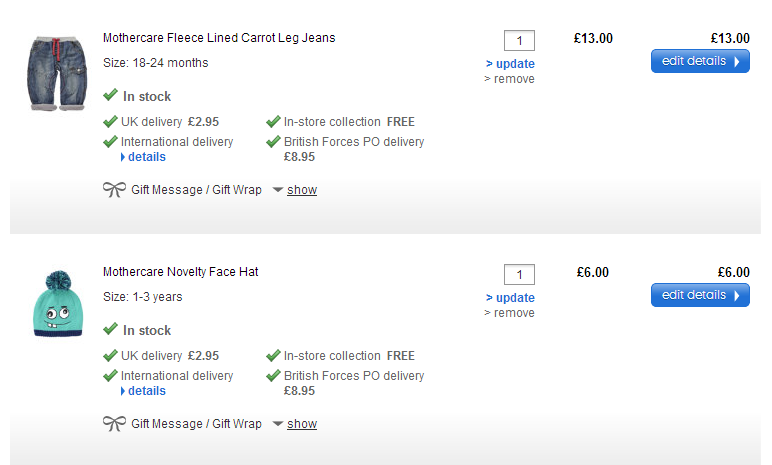
Task: Expand International delivery details for the jeans
Action: tap(146, 157)
